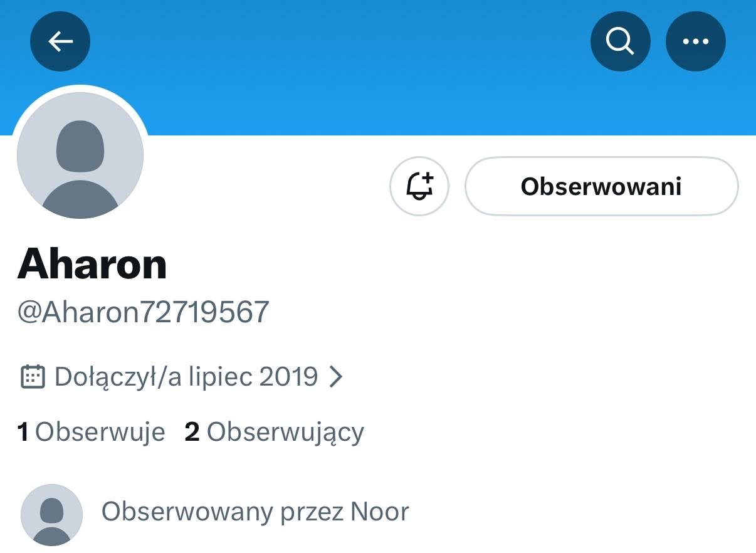View Aharon's large profile avatar
Viewport: 756px width, 553px height.
coord(80,155)
